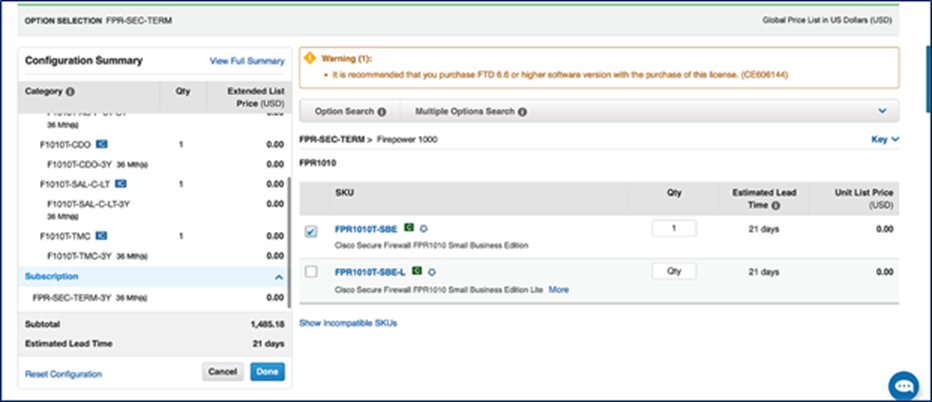Click Reset Configuration link
This screenshot has height=402, width=932.
coord(64,374)
